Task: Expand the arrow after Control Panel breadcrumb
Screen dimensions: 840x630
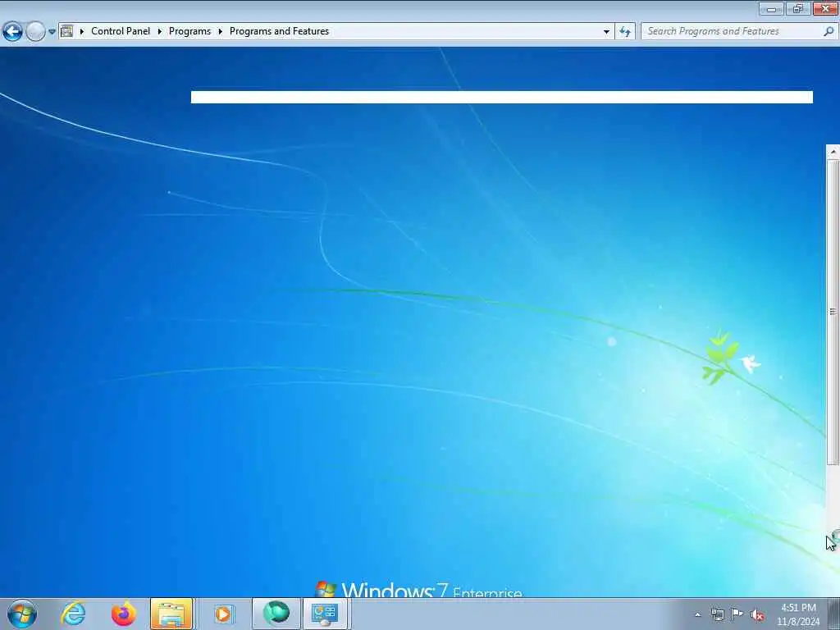Action: click(x=160, y=32)
